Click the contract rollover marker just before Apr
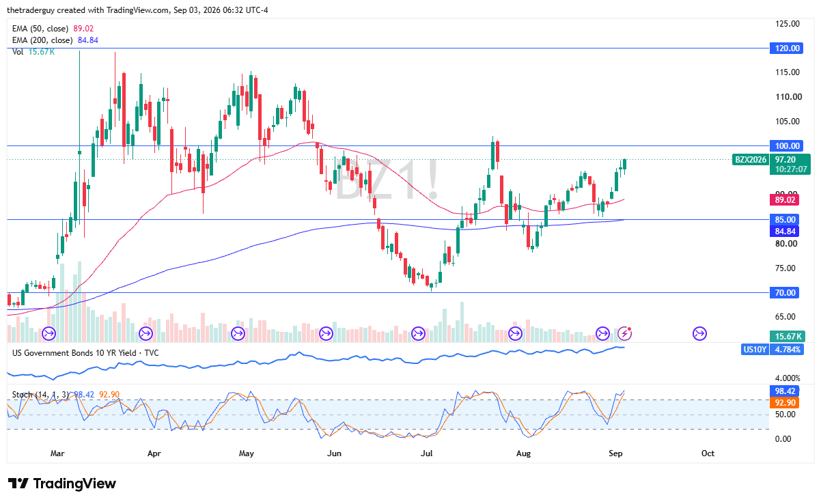 145,334
